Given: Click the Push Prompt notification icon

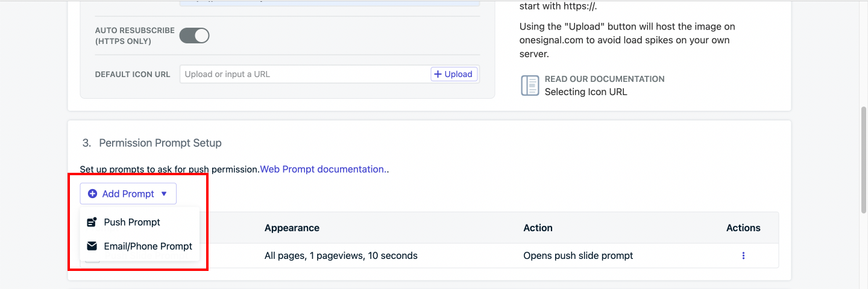Looking at the screenshot, I should click(x=92, y=222).
